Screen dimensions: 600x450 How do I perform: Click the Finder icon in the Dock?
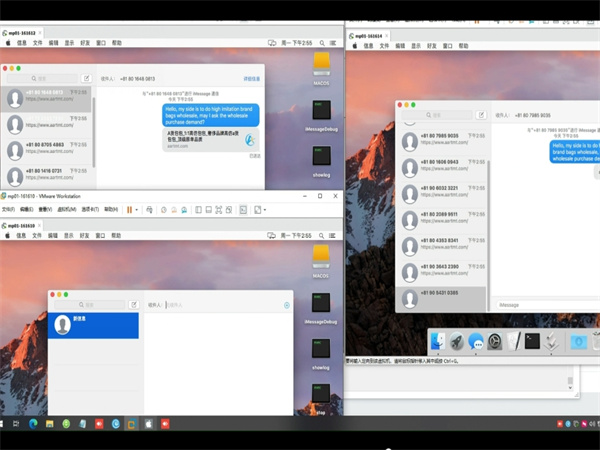[439, 342]
